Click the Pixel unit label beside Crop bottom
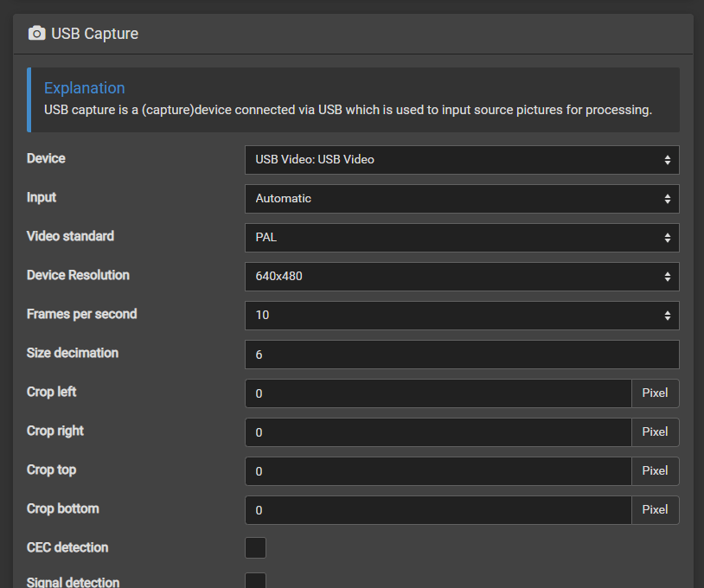This screenshot has height=588, width=704. 655,510
